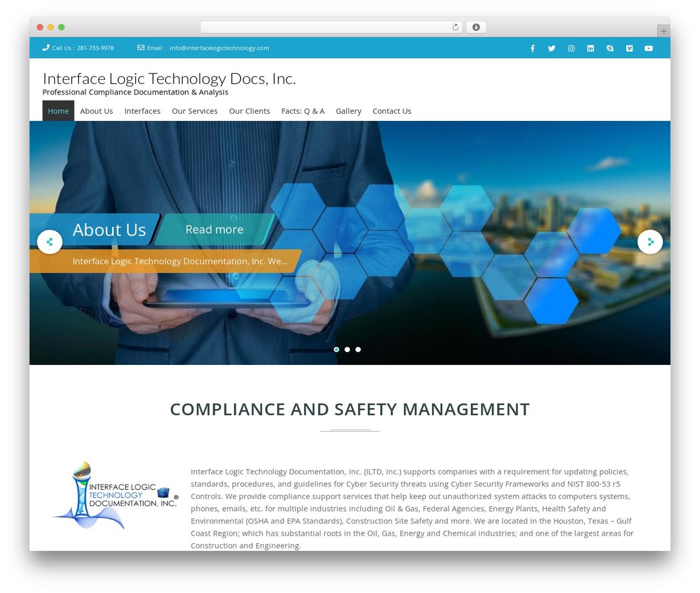The image size is (700, 593).
Task: Click the About Us slide heading
Action: (109, 230)
